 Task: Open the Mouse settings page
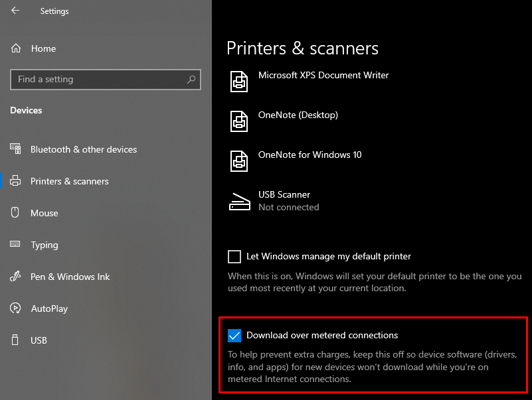(44, 213)
